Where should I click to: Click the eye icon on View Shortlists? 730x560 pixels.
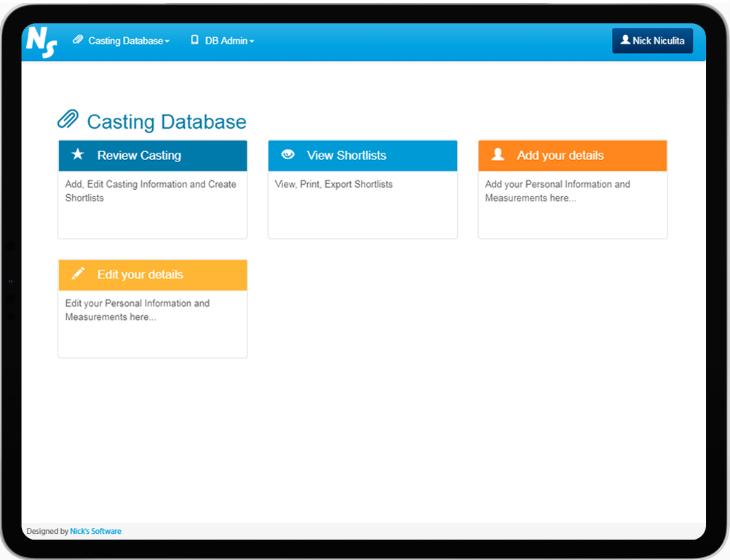coord(287,155)
